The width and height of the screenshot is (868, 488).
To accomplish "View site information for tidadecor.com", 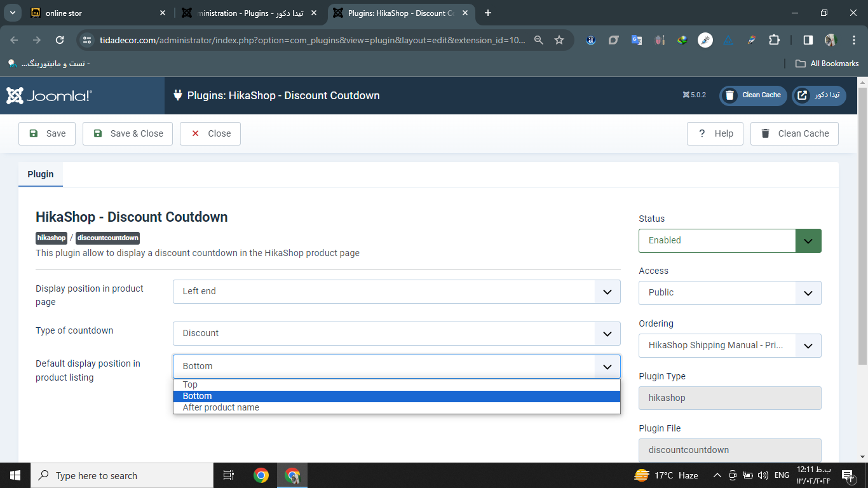I will tap(88, 40).
